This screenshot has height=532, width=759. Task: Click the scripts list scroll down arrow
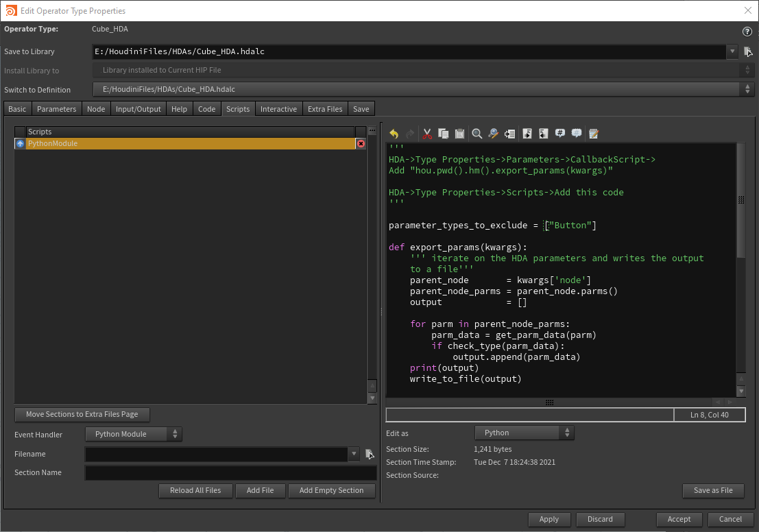[x=372, y=398]
